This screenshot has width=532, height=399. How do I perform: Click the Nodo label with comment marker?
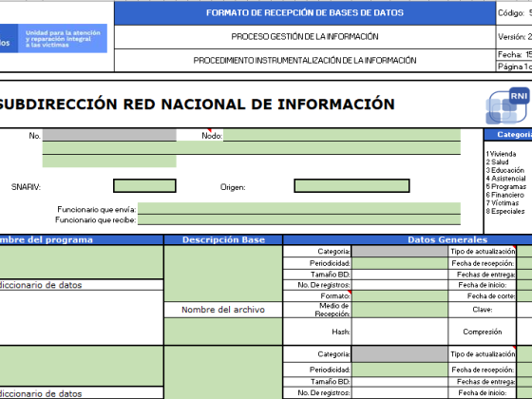click(212, 136)
